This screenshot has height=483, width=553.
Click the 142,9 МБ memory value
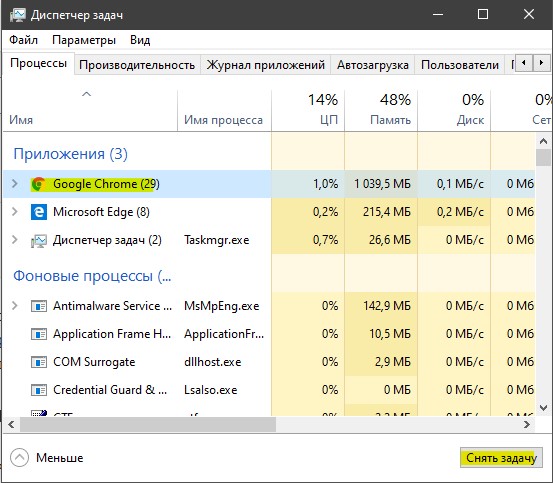(387, 306)
